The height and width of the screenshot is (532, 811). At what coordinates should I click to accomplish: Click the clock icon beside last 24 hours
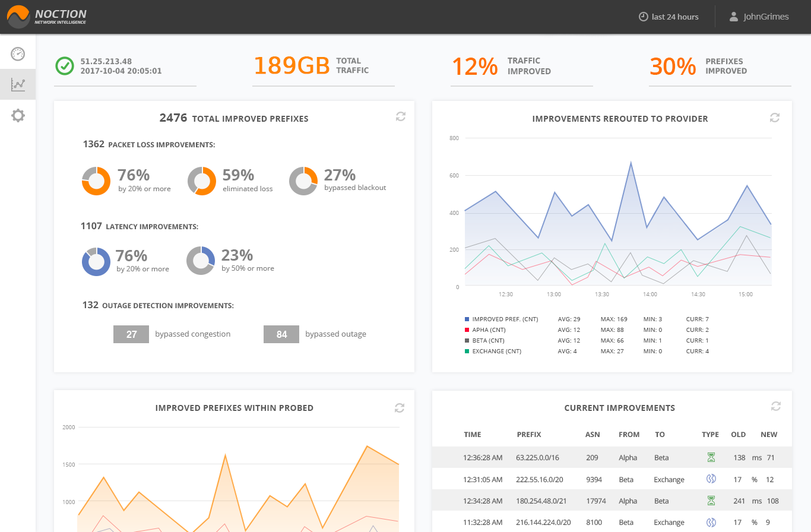click(x=643, y=17)
